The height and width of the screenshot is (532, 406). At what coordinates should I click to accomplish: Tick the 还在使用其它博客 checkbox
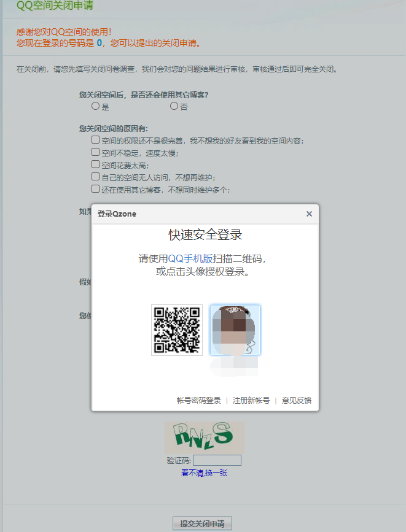(x=95, y=189)
